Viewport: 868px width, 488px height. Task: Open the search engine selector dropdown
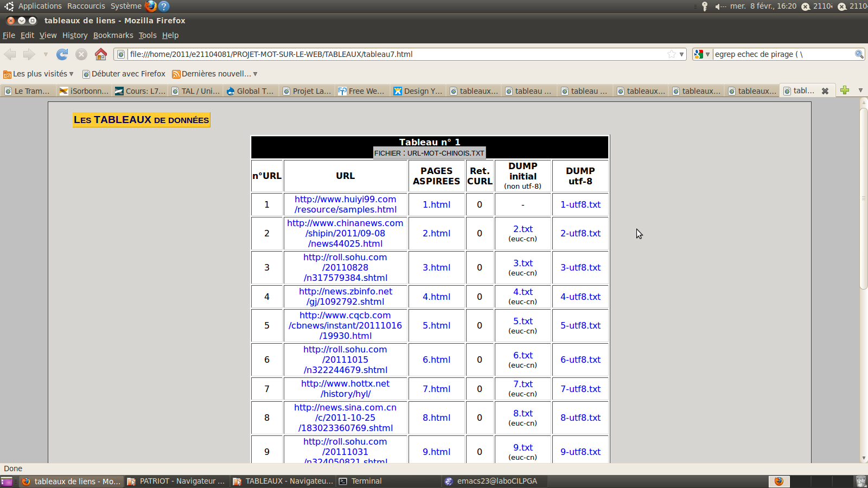tap(702, 54)
